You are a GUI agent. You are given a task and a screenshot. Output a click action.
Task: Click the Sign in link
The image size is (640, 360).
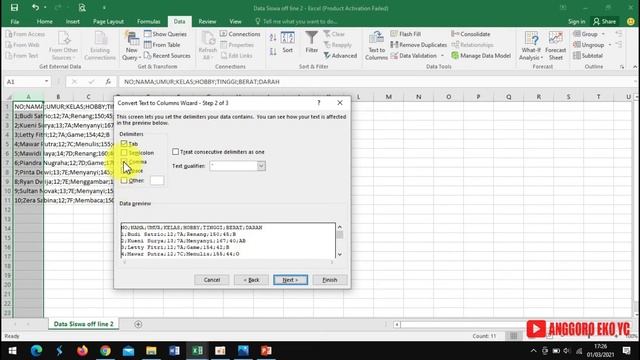click(x=576, y=22)
